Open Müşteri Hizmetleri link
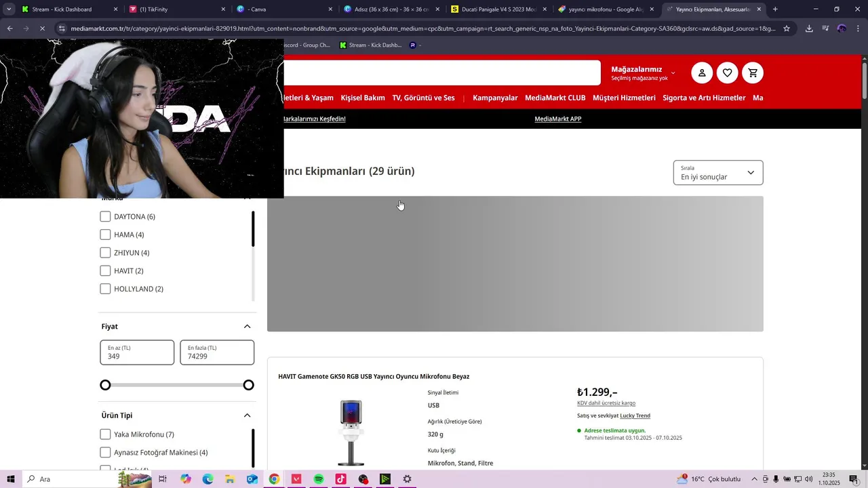Viewport: 868px width, 488px height. 624,98
